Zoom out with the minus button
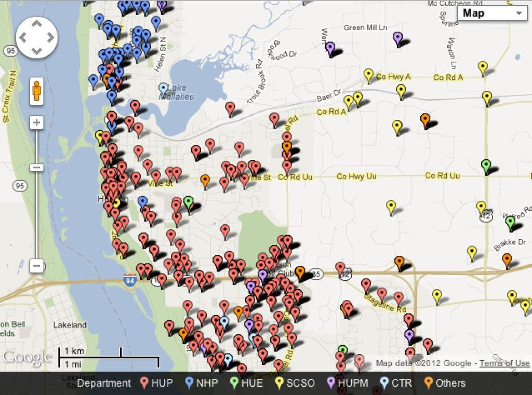The image size is (532, 395). click(37, 265)
